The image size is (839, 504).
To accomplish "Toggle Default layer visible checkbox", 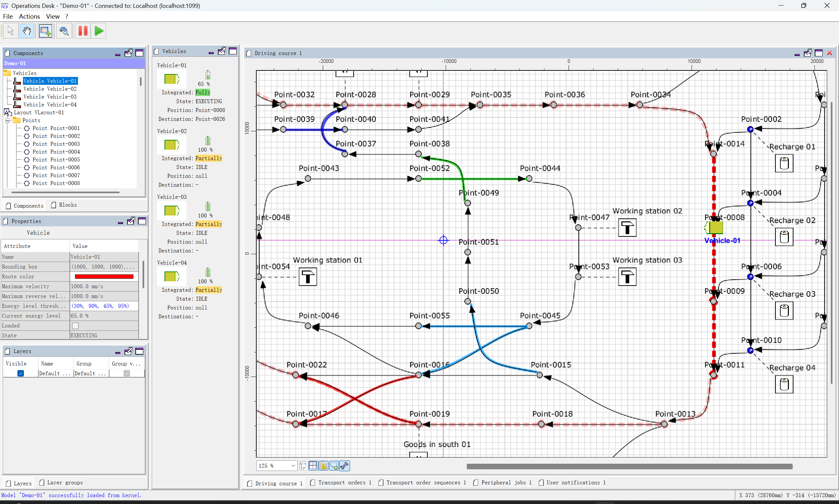I will coord(20,373).
